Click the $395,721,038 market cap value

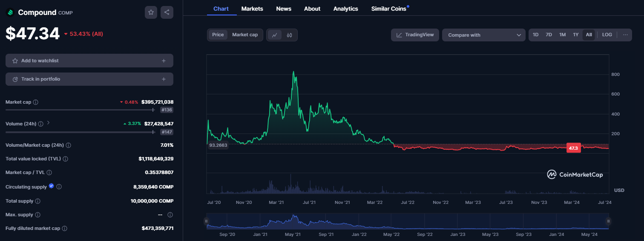[x=157, y=102]
